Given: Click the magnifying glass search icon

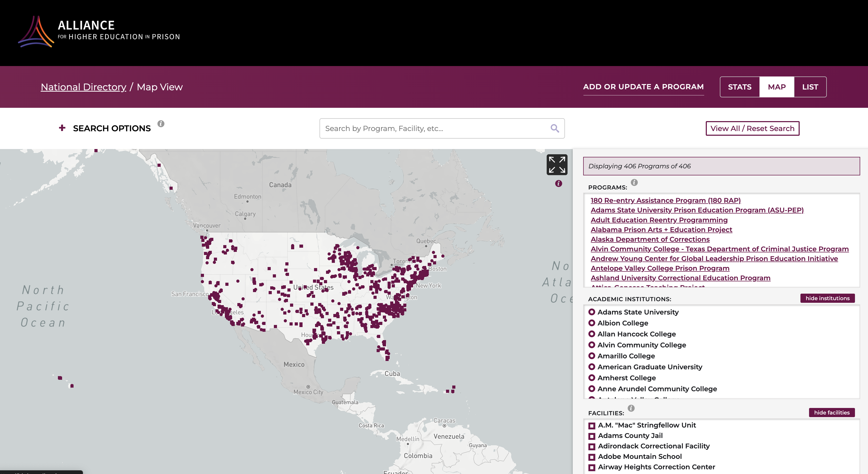Looking at the screenshot, I should click(555, 128).
